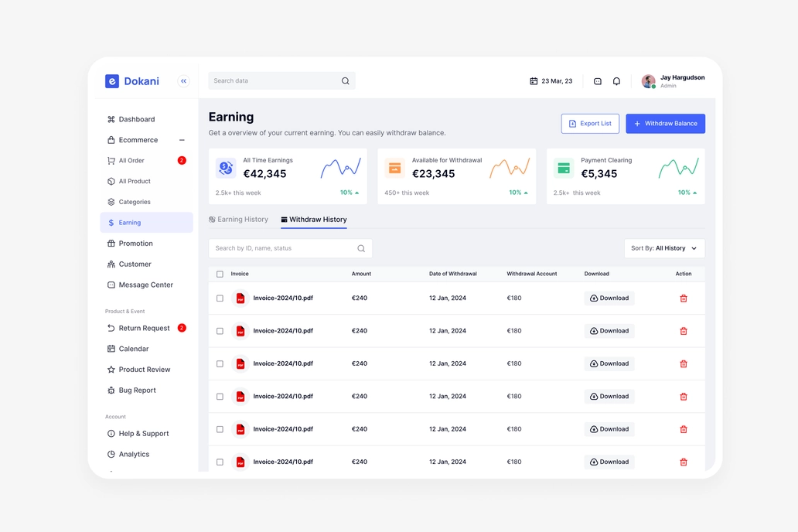Delete the fourth invoice row with trash icon
Image resolution: width=798 pixels, height=532 pixels.
(684, 397)
